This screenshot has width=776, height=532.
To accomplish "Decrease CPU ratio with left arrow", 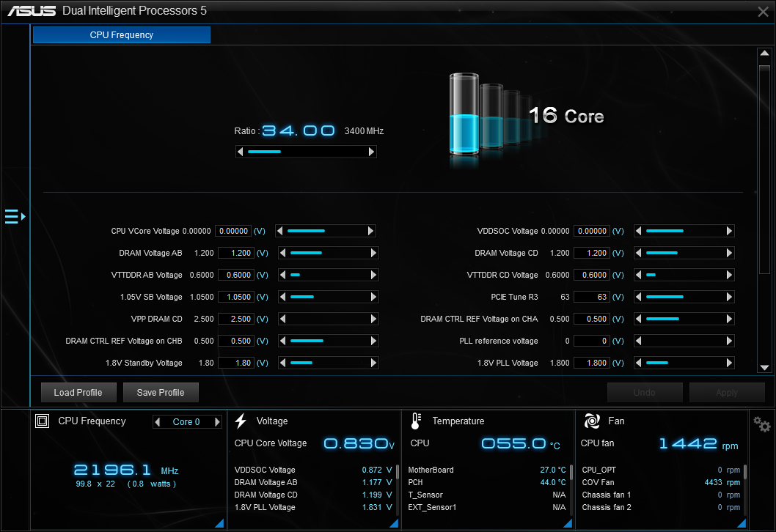I will click(x=241, y=152).
